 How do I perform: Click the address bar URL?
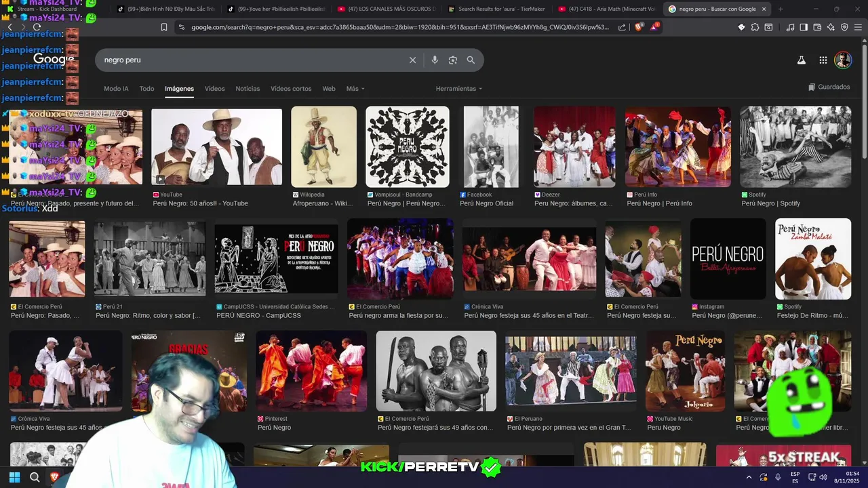tap(400, 27)
